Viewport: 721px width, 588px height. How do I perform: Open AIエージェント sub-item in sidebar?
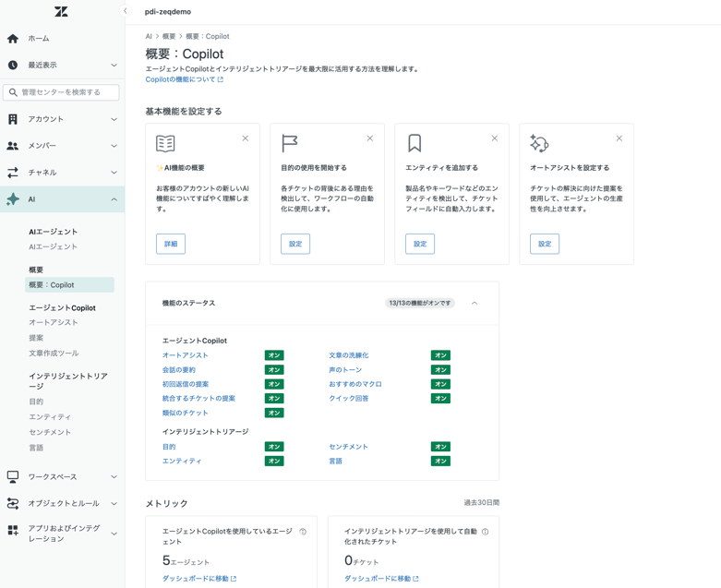[x=53, y=246]
